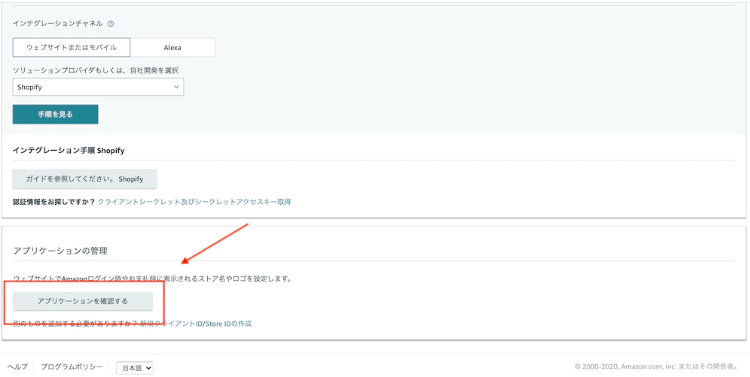This screenshot has width=750, height=377.
Task: Click インテグレーション手順 Shopify heading
Action: tap(68, 151)
